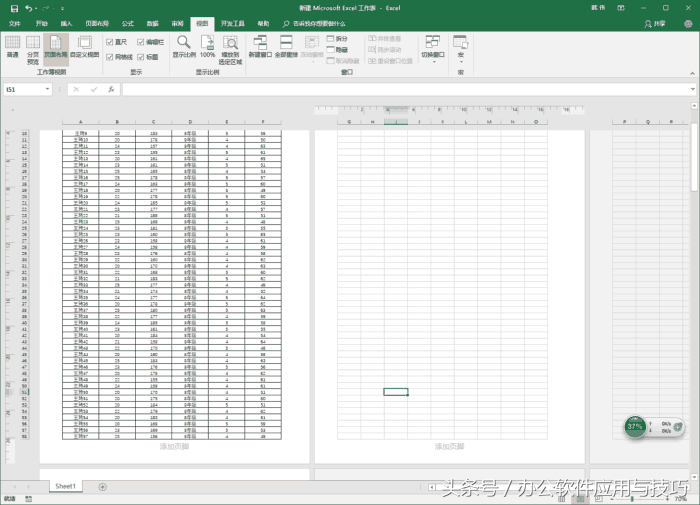Viewport: 700px width, 505px height.
Task: Click Add Footer (添加页脚) on first page
Action: coord(175,446)
